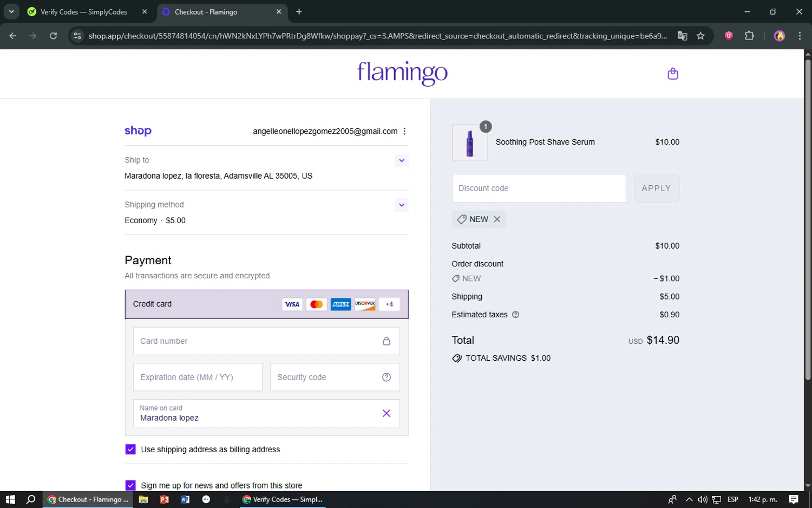Viewport: 812px width, 508px height.
Task: Bookmark this page with star icon
Action: click(700, 36)
